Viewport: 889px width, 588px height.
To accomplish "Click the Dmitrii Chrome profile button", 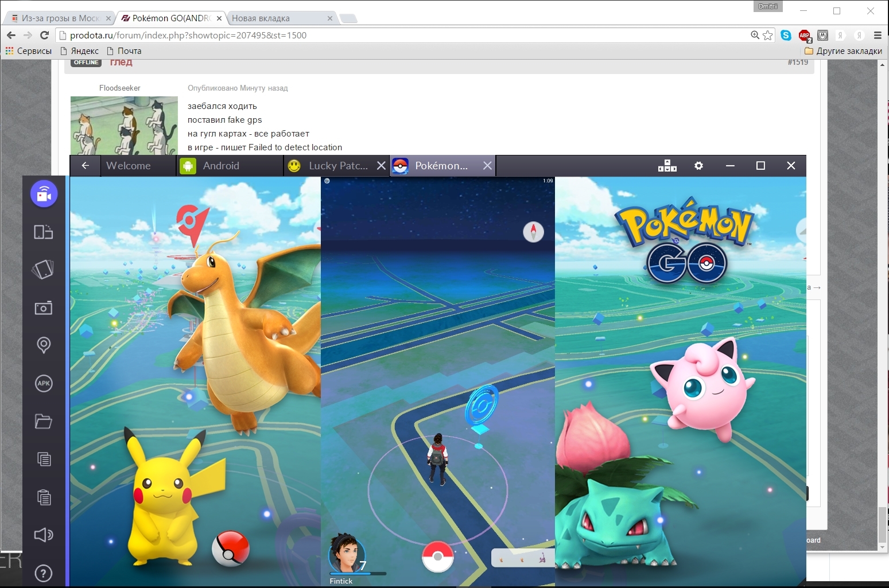I will coord(768,6).
